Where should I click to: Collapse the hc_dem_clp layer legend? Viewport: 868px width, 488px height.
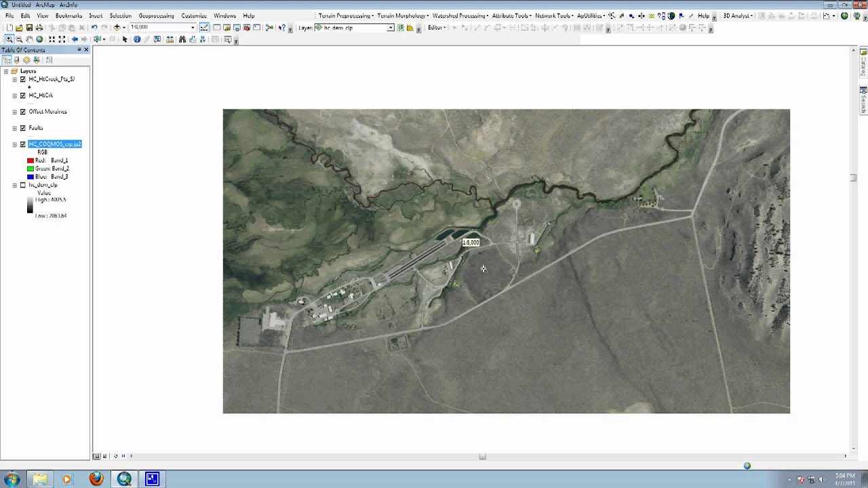[15, 185]
